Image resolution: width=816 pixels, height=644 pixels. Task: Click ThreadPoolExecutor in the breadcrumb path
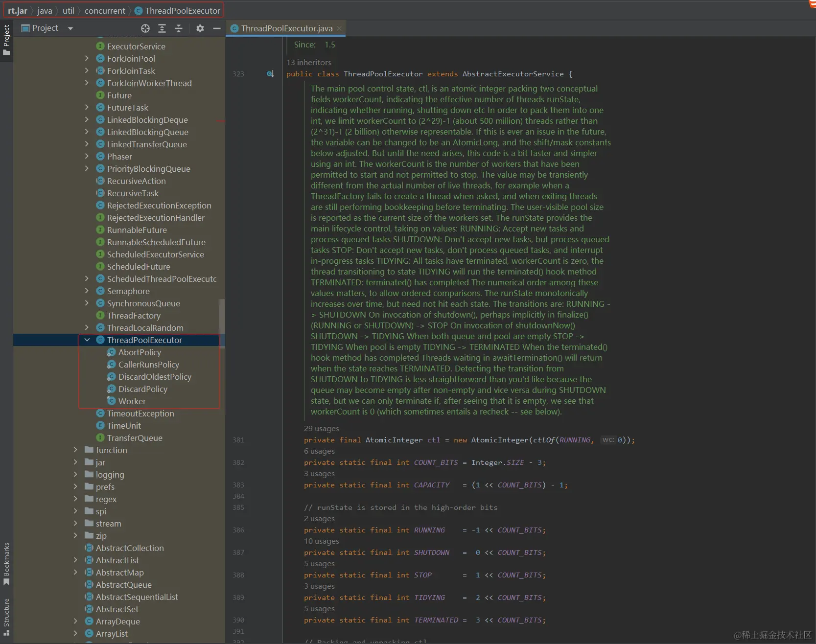pos(183,11)
